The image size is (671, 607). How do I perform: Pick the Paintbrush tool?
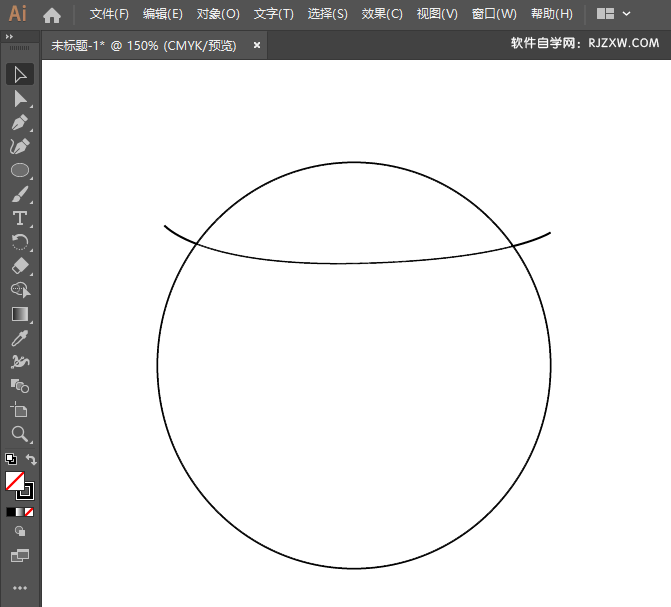(19, 194)
